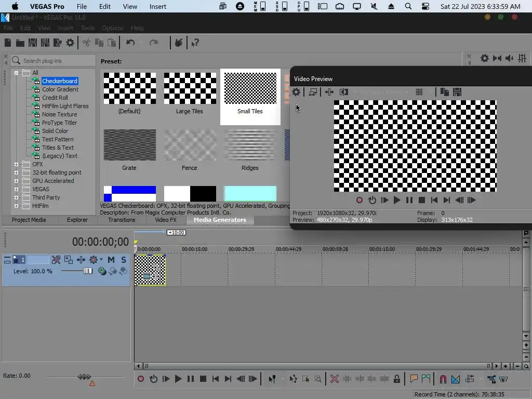Activate What's This help pointer icon
532x399 pixels.
195,43
